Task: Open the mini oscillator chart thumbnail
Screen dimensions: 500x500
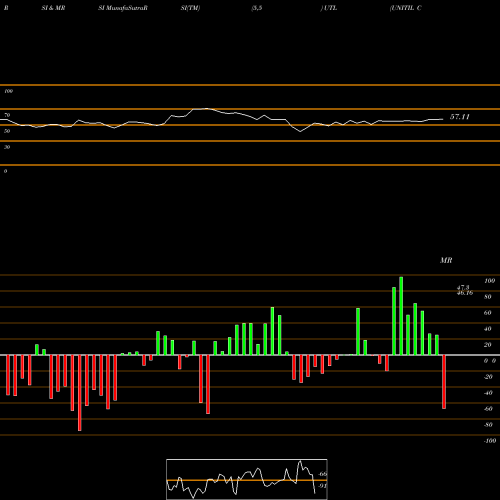Action: tap(247, 479)
